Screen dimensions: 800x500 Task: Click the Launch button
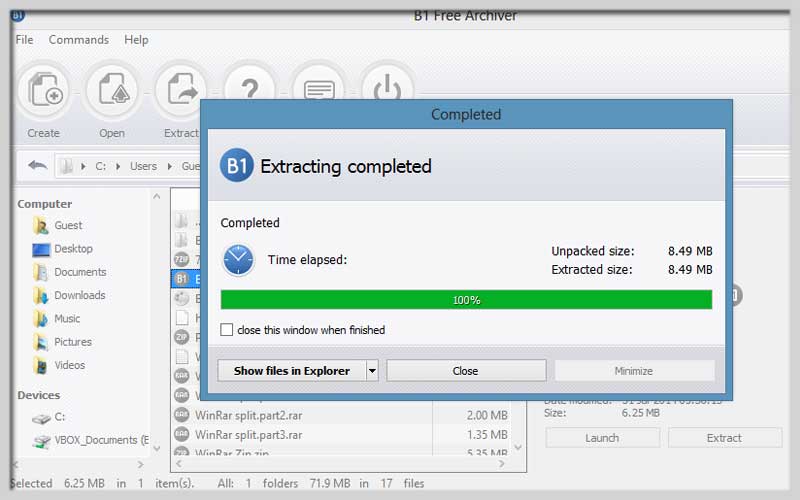point(602,438)
